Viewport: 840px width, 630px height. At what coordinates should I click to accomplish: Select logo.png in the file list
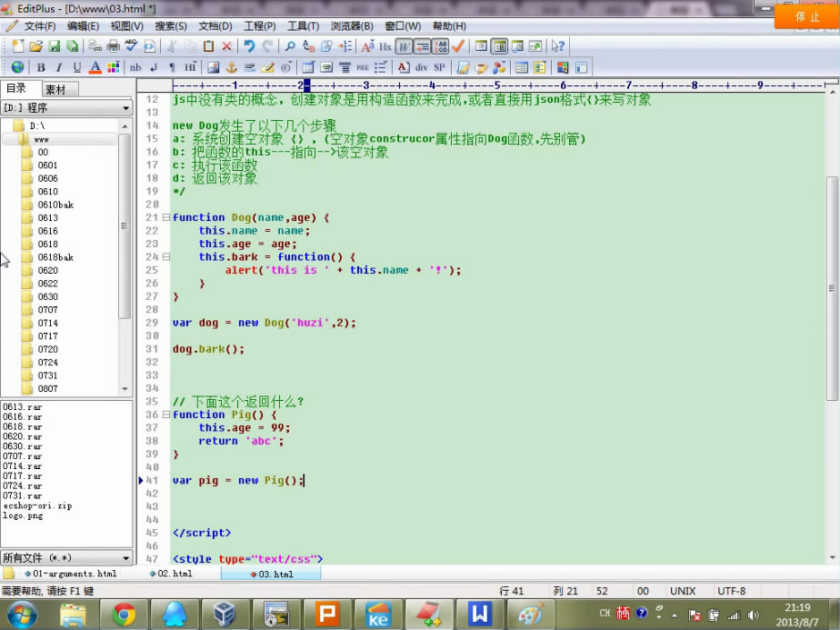click(x=23, y=515)
